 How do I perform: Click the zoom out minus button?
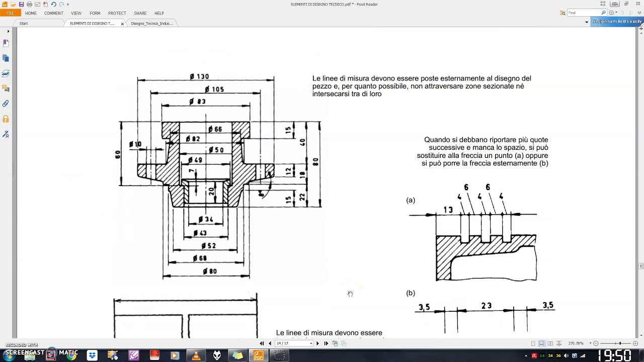(596, 343)
